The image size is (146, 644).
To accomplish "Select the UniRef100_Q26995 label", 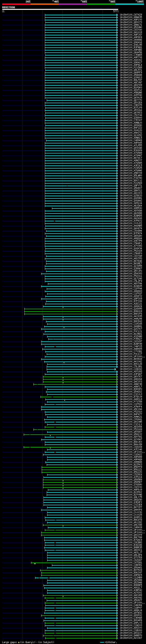I will (x=131, y=309).
